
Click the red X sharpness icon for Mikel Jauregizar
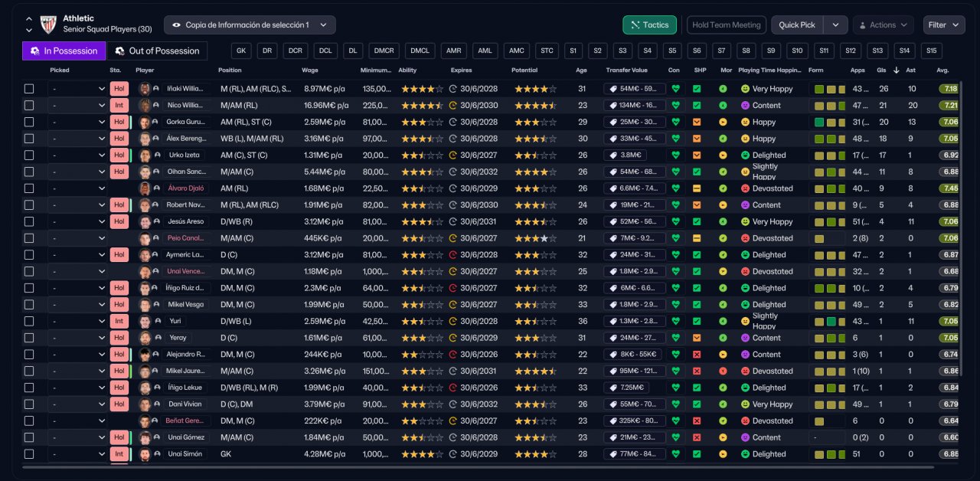click(x=697, y=371)
